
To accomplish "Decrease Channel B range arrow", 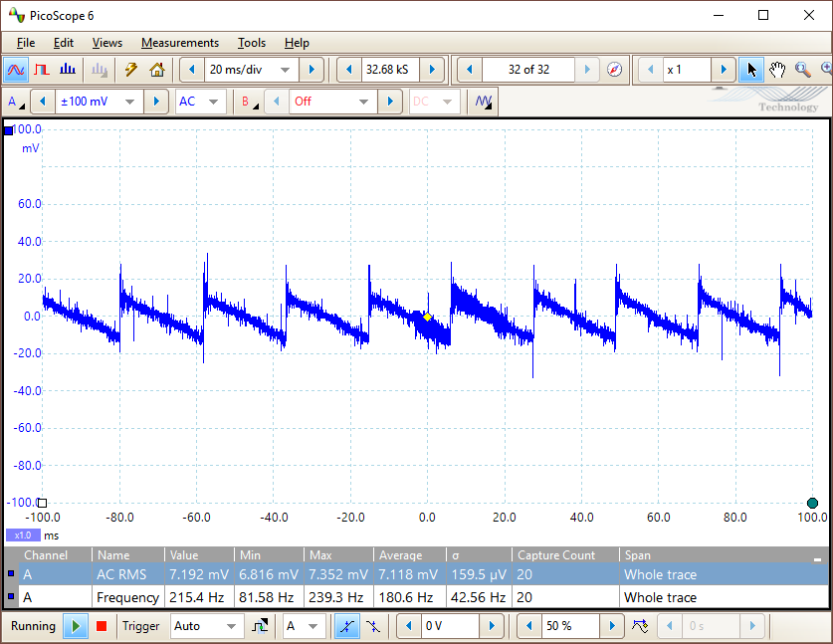I will click(x=277, y=102).
